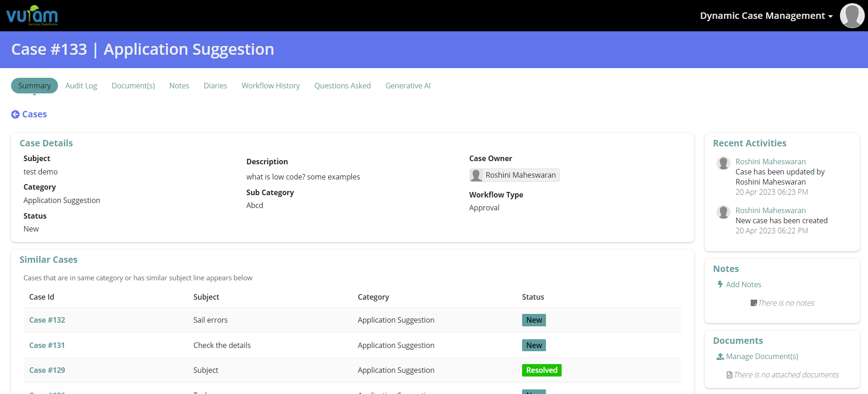The height and width of the screenshot is (394, 868).
Task: Click the Case Owner avatar icon
Action: [476, 175]
